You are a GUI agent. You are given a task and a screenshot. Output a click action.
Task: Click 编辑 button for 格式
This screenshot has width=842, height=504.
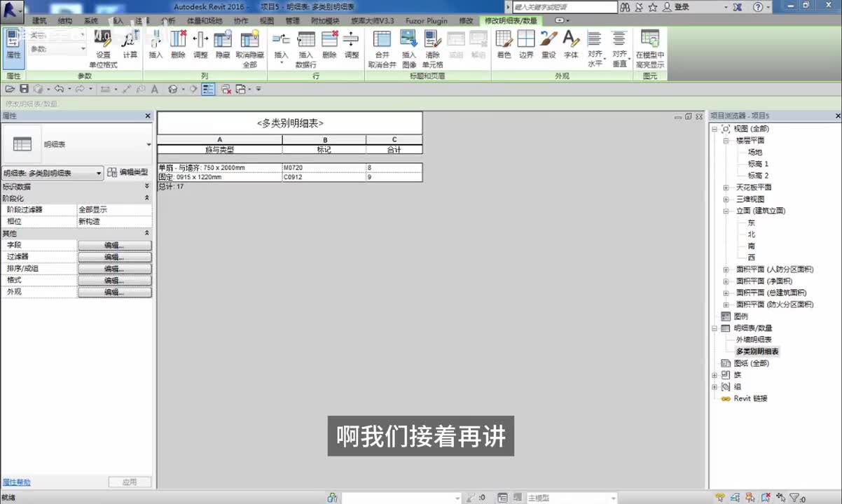point(114,280)
